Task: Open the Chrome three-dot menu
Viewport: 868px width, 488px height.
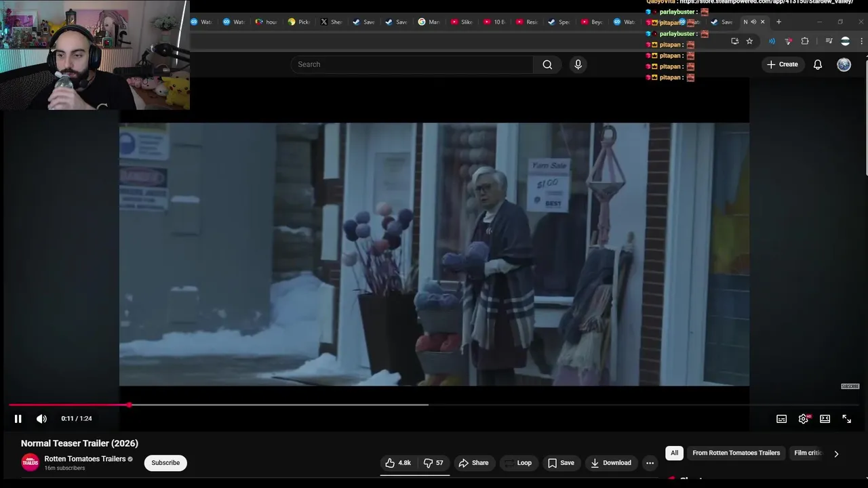Action: 861,41
